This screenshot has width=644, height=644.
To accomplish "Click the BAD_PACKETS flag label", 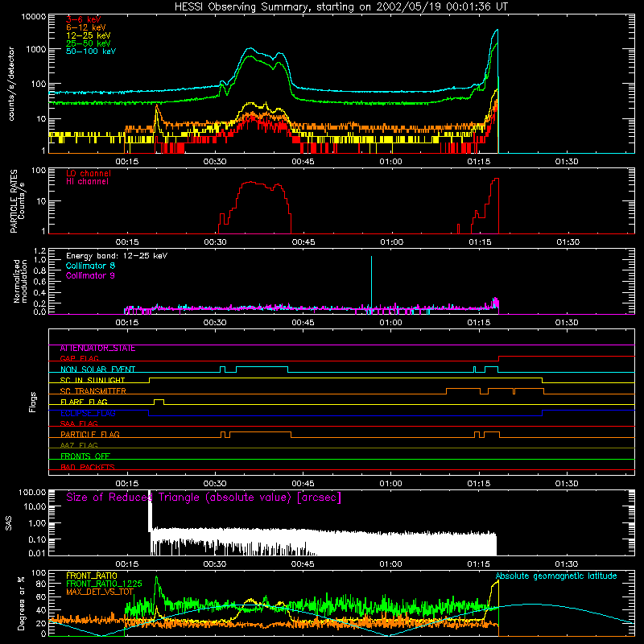I will (x=88, y=467).
